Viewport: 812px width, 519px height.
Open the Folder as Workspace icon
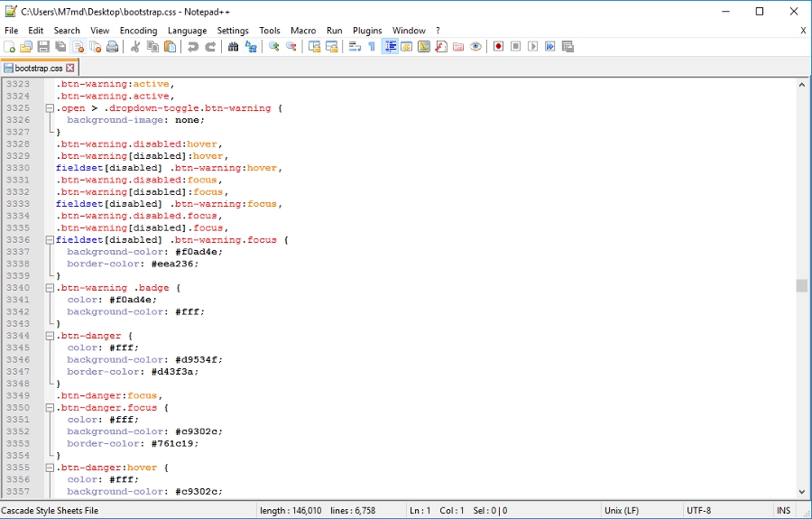click(x=458, y=47)
